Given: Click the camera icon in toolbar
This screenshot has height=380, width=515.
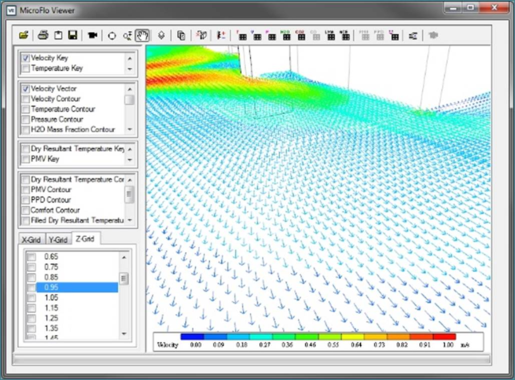Looking at the screenshot, I should [x=92, y=35].
